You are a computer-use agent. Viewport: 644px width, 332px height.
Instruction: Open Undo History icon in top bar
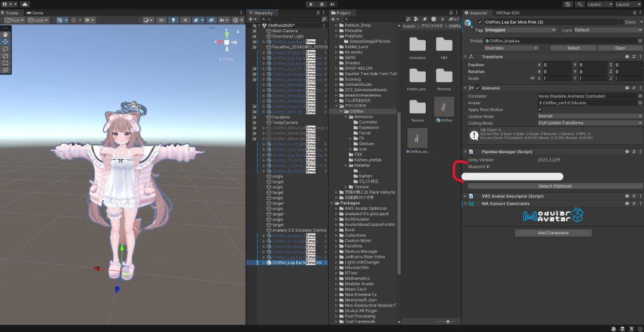coord(568,4)
